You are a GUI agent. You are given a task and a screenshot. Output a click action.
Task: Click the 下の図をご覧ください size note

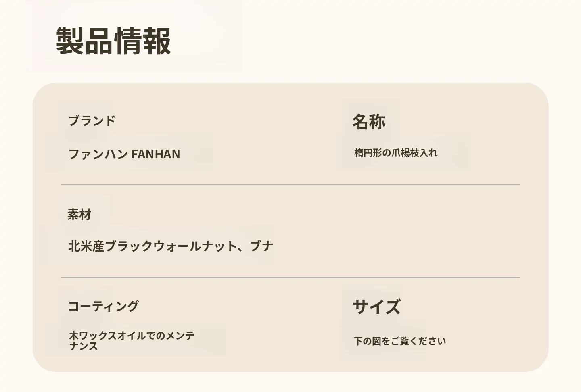click(x=400, y=341)
